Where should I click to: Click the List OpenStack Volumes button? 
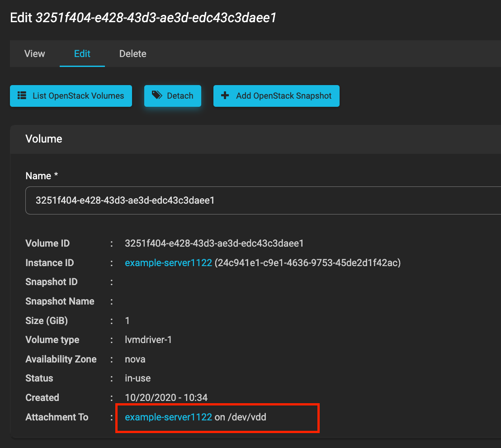71,95
